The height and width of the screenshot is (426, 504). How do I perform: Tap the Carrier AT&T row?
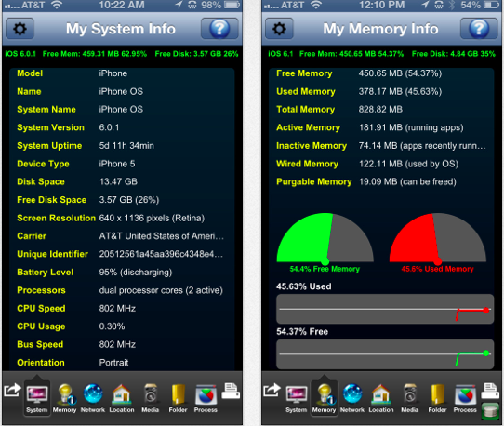click(122, 236)
